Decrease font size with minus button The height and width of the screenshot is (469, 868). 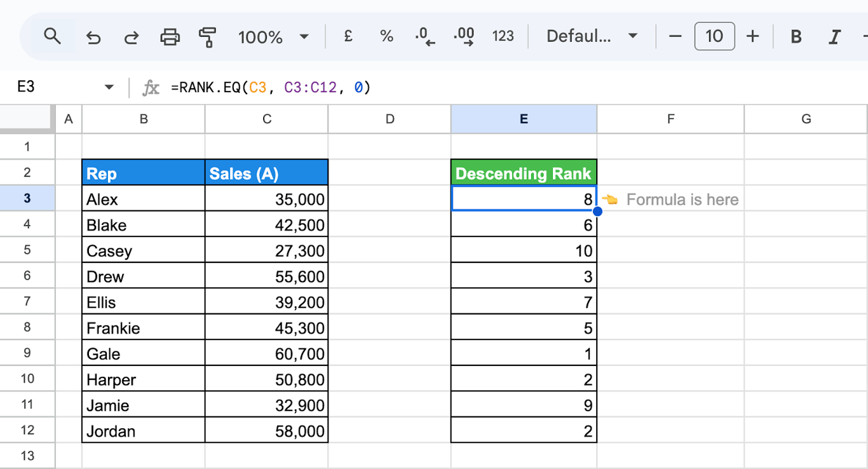coord(675,36)
